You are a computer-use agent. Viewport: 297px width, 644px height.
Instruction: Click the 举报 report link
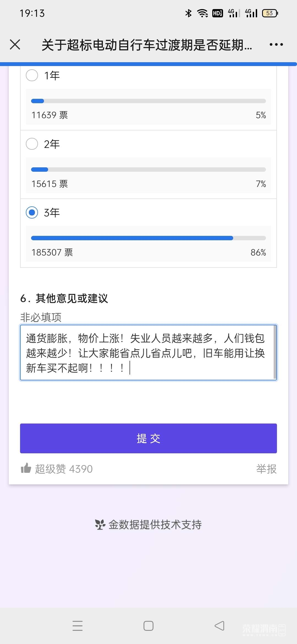266,469
